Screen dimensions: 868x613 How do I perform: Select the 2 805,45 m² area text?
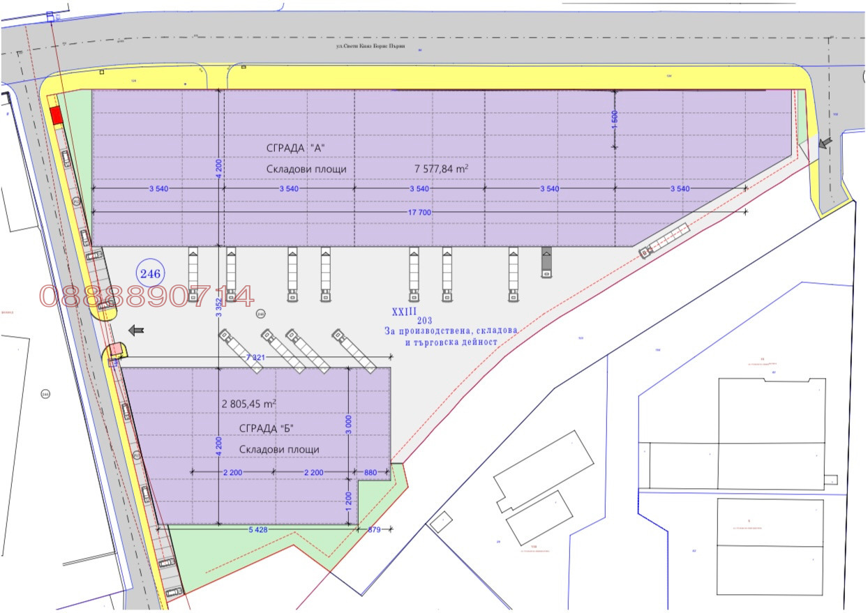pyautogui.click(x=249, y=404)
